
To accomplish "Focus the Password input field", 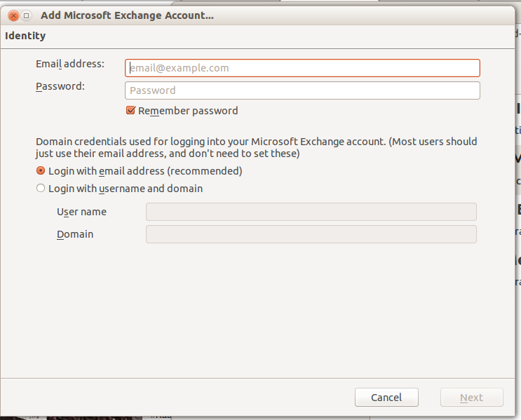I will click(x=302, y=90).
